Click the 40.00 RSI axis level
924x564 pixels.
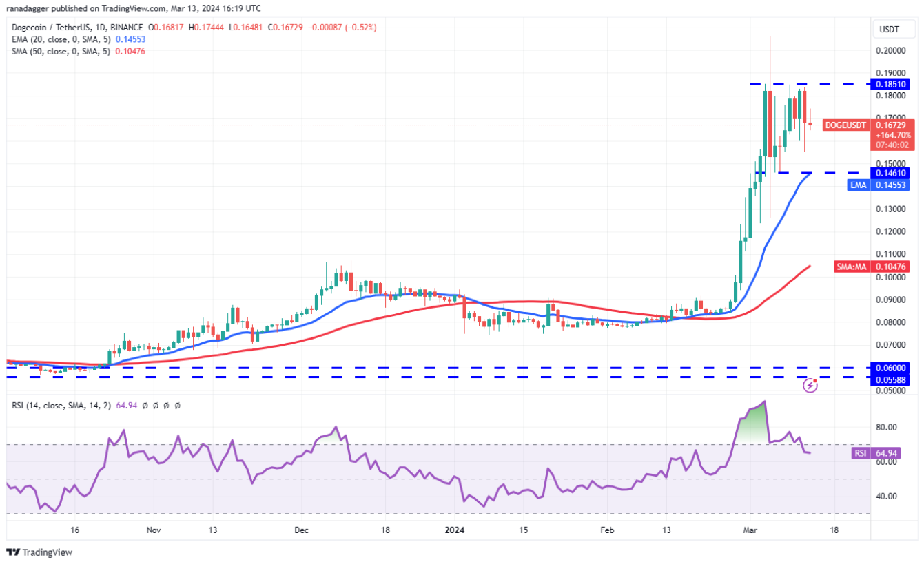click(x=886, y=496)
